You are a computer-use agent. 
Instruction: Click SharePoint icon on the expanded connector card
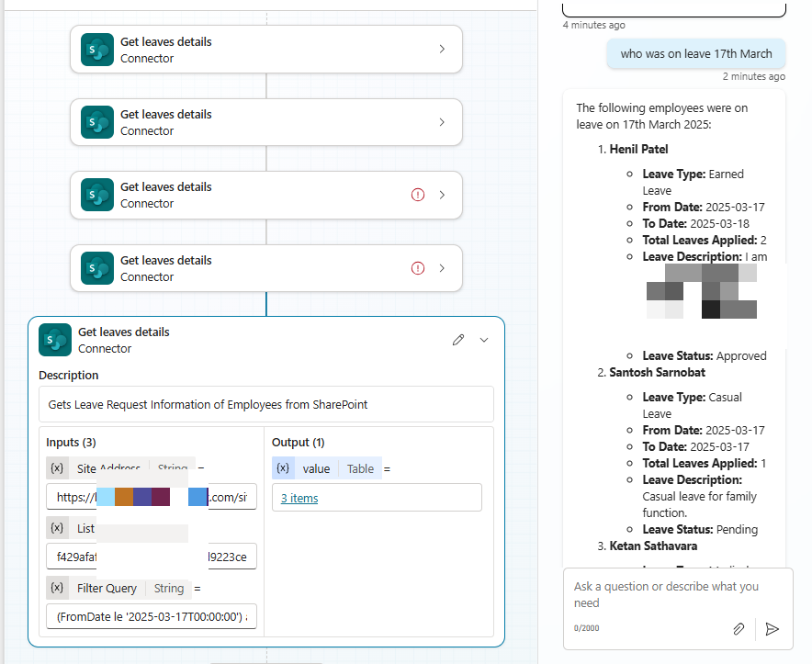click(x=55, y=340)
